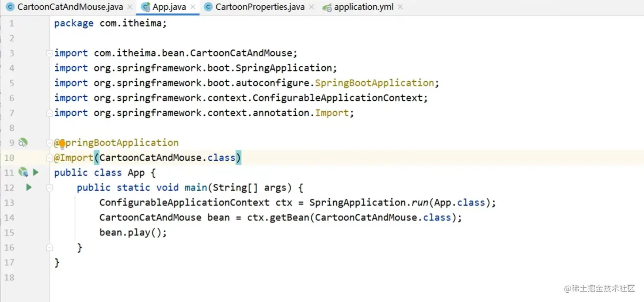Click the CartoonProperties.java class icon in its tab
The image size is (644, 302).
(x=208, y=7)
